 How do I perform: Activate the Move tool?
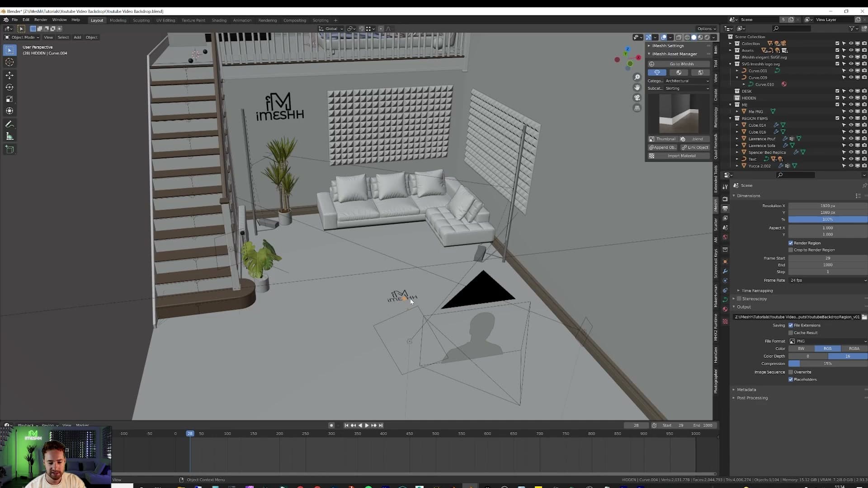(9, 75)
